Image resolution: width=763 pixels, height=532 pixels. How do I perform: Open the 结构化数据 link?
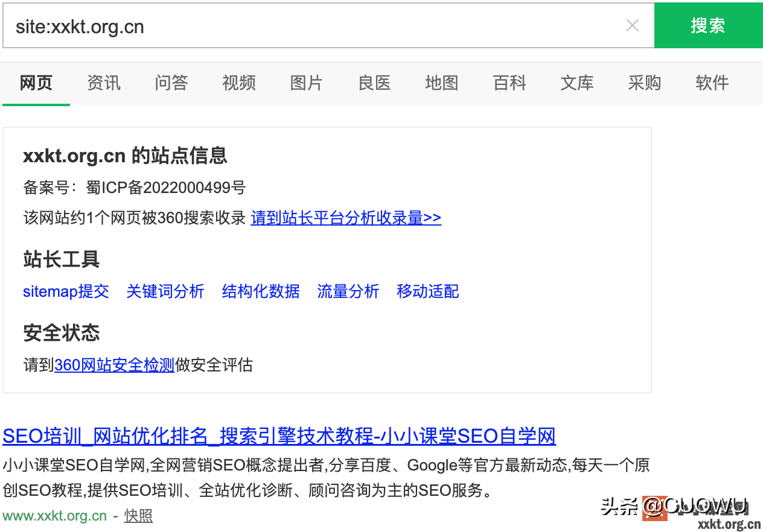261,291
